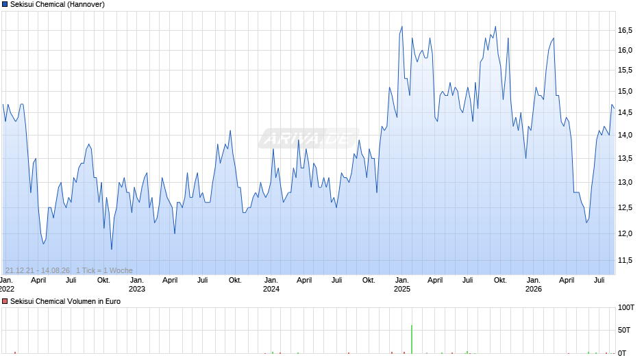Click the 2026 year label on time axis
644x360 pixels.
534,289
